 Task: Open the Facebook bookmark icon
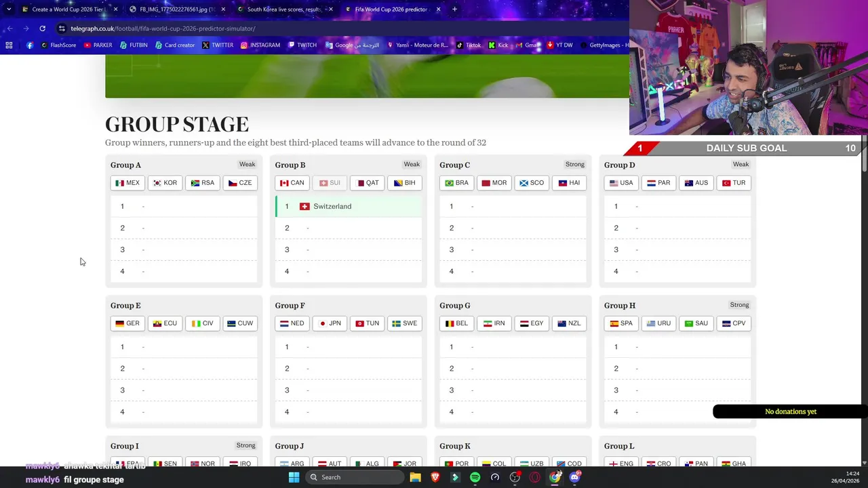pyautogui.click(x=30, y=45)
